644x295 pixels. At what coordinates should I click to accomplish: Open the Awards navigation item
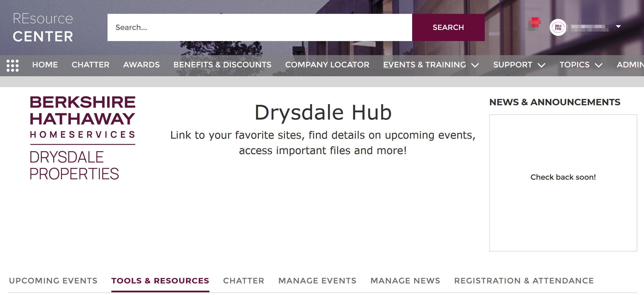(x=141, y=65)
